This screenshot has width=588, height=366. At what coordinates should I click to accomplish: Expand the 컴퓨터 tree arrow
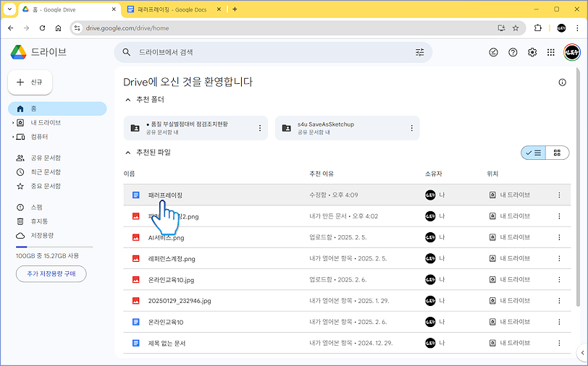click(13, 137)
